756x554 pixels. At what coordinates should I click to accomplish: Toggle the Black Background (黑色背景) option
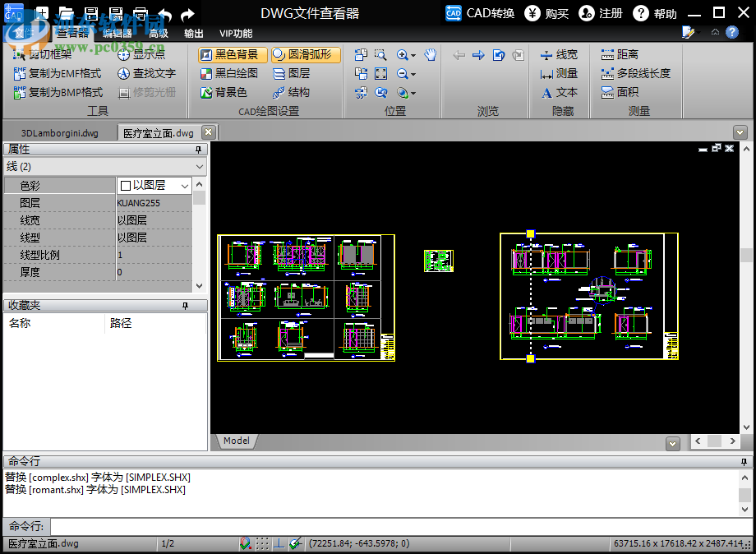pyautogui.click(x=229, y=54)
